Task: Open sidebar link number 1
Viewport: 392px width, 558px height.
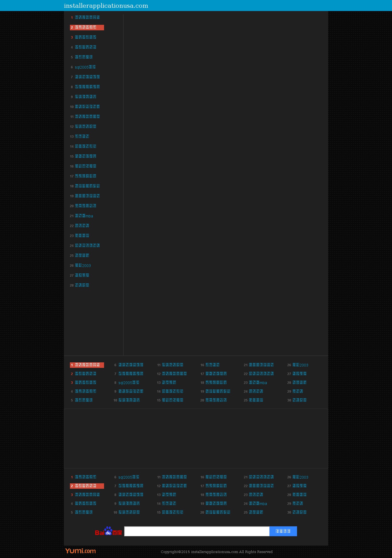Action: click(87, 18)
